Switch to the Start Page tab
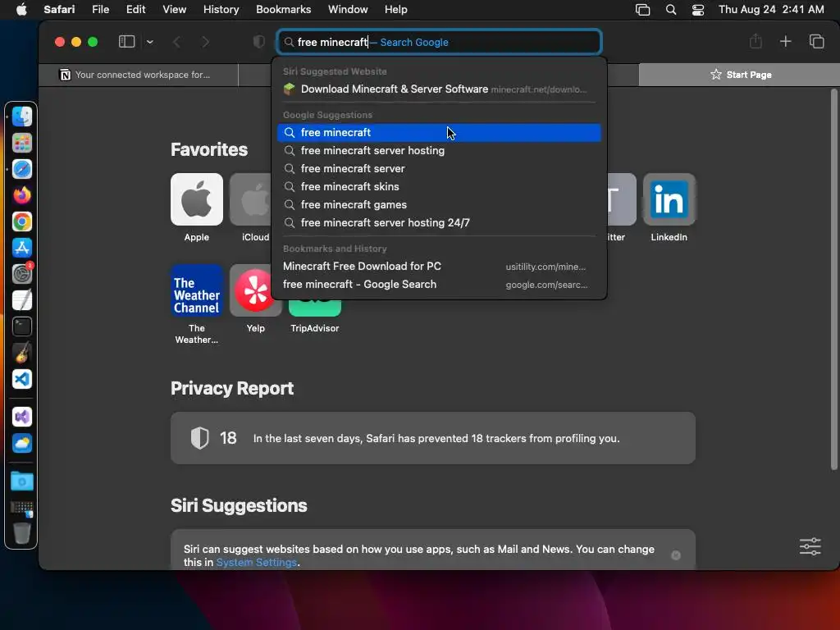The width and height of the screenshot is (840, 630). [x=739, y=75]
